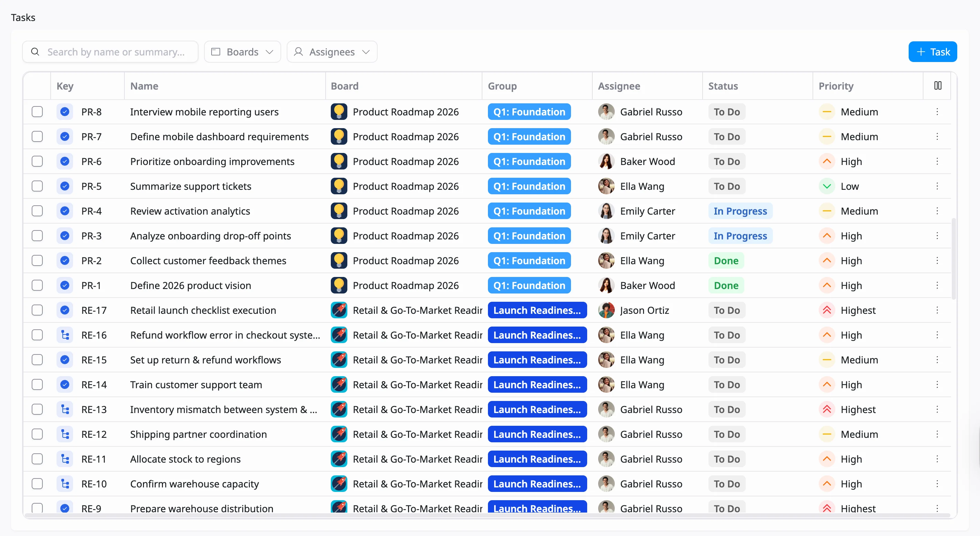Click the Medium priority icon for PR-4
The height and width of the screenshot is (536, 980).
click(827, 211)
